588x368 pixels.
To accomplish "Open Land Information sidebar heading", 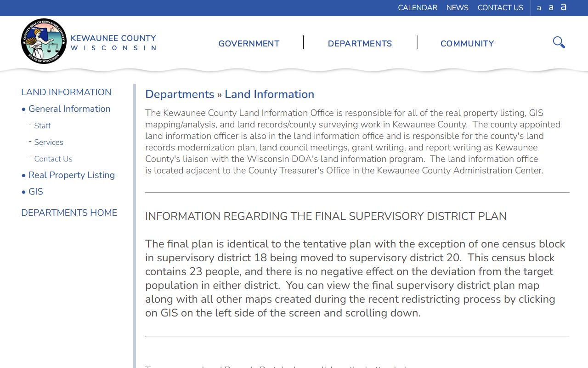I will pyautogui.click(x=66, y=92).
